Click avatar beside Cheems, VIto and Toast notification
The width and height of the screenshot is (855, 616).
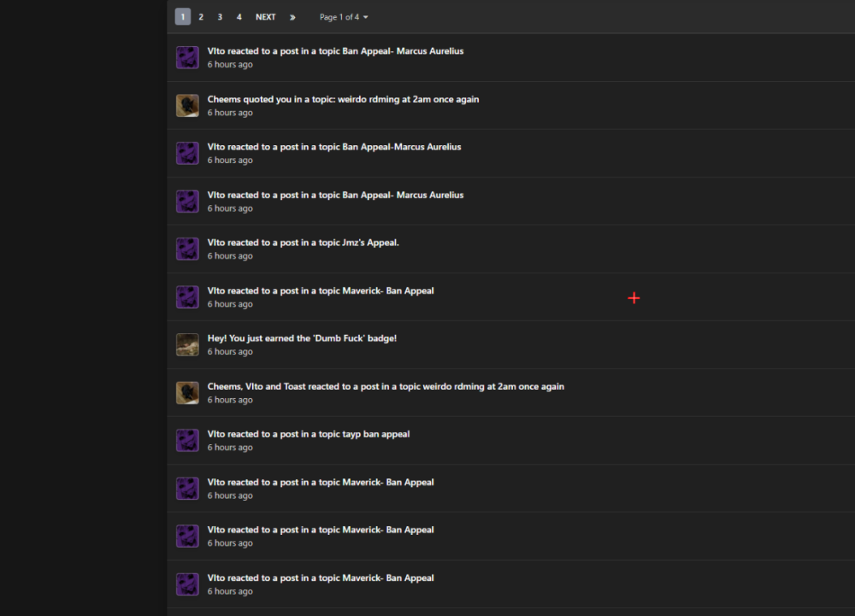(x=187, y=393)
